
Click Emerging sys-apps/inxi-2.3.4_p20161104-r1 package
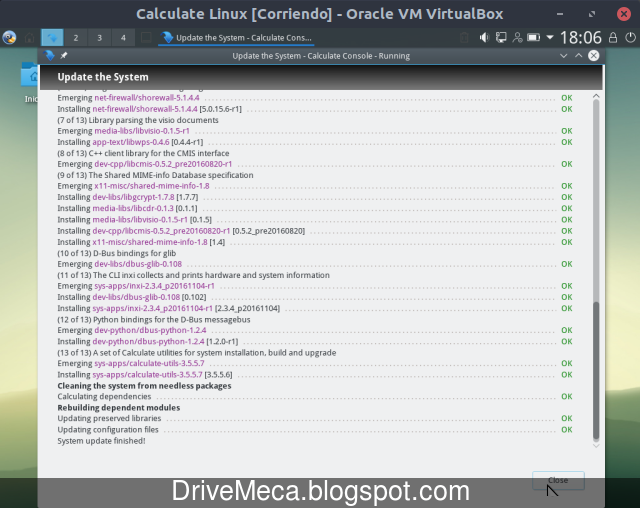point(154,286)
